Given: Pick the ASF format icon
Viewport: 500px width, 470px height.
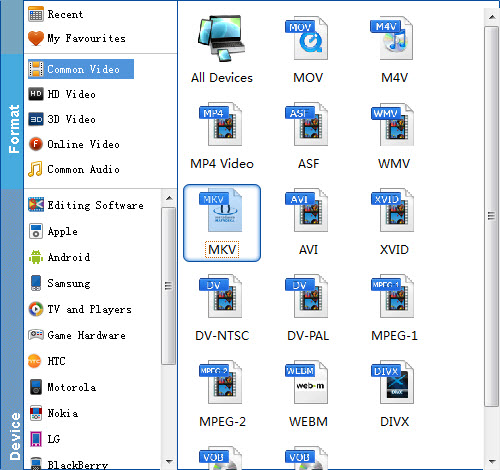Looking at the screenshot, I should point(307,124).
